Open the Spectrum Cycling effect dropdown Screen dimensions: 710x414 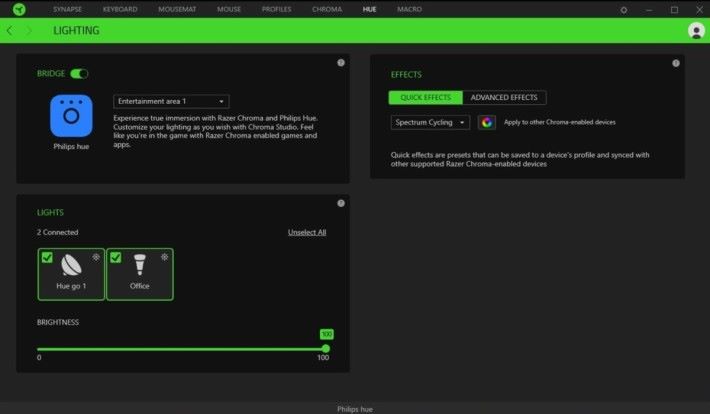click(430, 122)
